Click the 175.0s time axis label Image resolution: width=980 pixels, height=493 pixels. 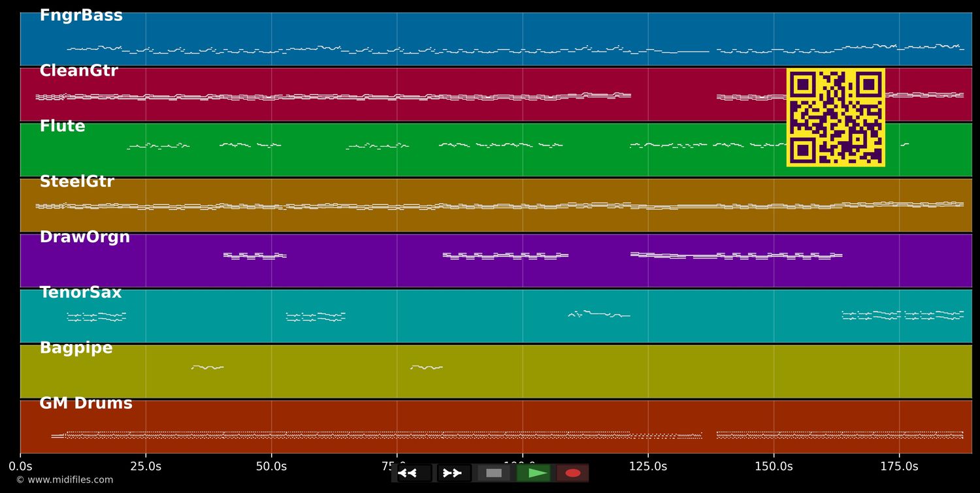coord(899,466)
